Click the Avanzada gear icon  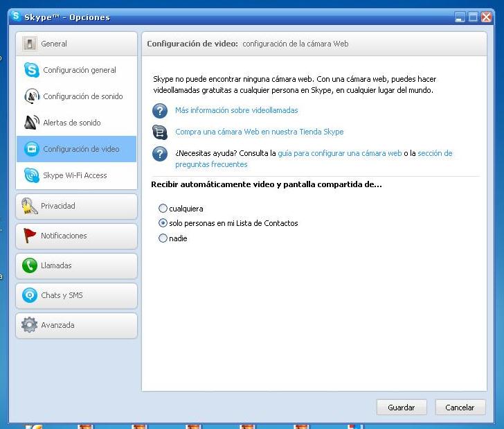pyautogui.click(x=29, y=325)
